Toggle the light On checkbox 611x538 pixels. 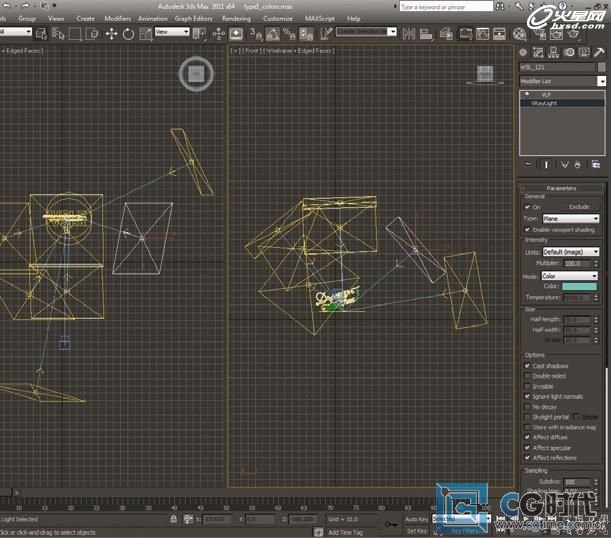click(x=527, y=207)
